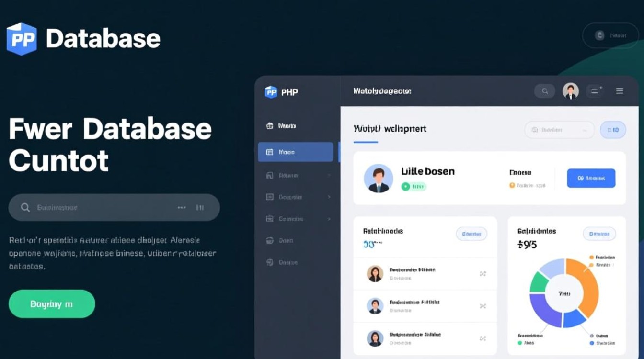Click the blue button in Lille Dosen card
Screen dimensions: 644x359
coord(591,178)
